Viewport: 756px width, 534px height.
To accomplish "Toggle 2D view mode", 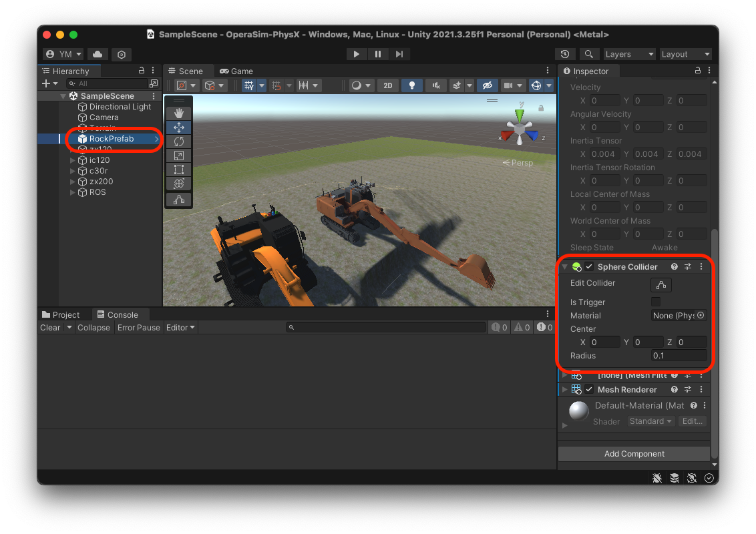I will coord(387,85).
